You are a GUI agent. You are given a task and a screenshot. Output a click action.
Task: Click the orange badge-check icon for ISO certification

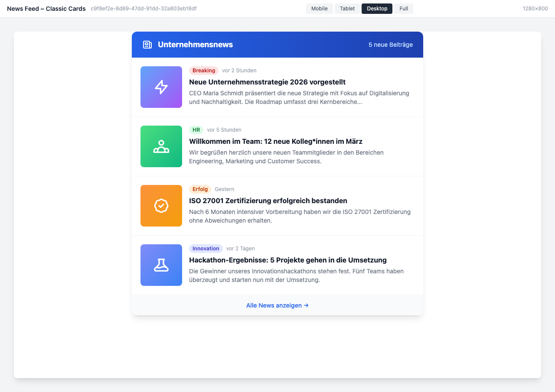[161, 206]
